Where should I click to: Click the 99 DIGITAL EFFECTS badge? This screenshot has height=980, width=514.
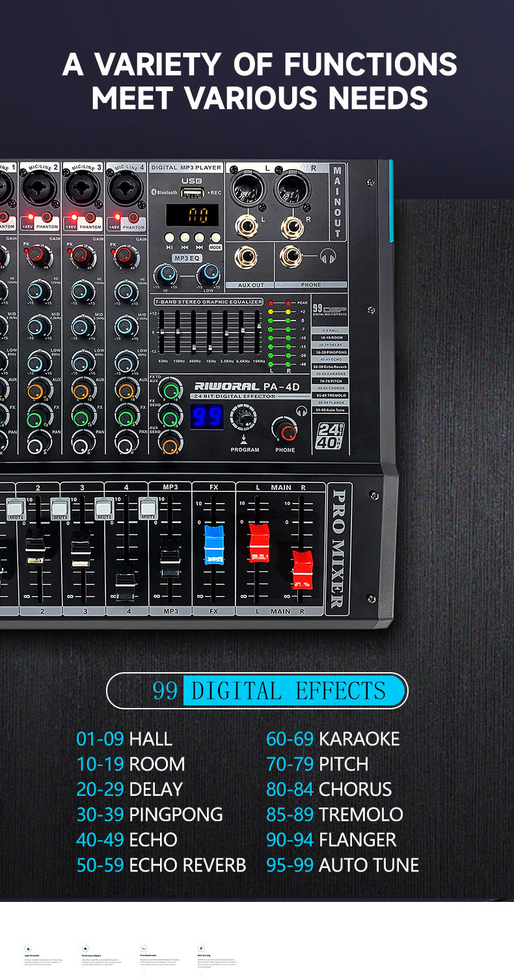pyautogui.click(x=257, y=690)
